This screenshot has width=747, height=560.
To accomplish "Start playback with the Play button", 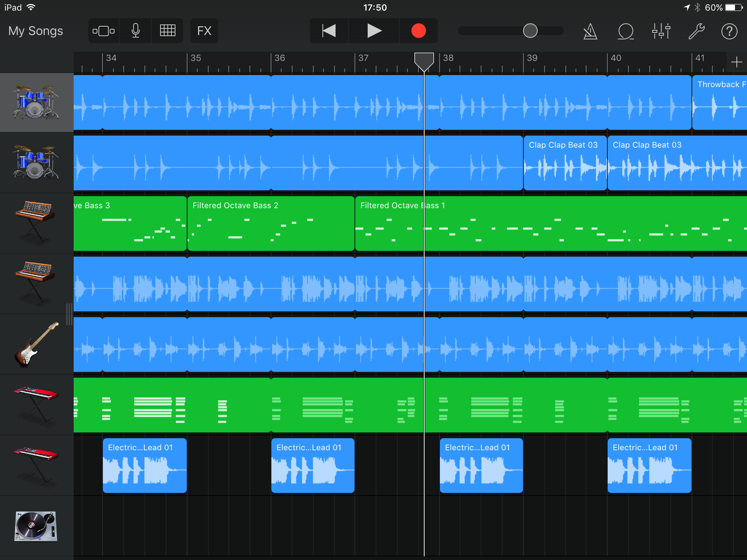I will pos(374,31).
